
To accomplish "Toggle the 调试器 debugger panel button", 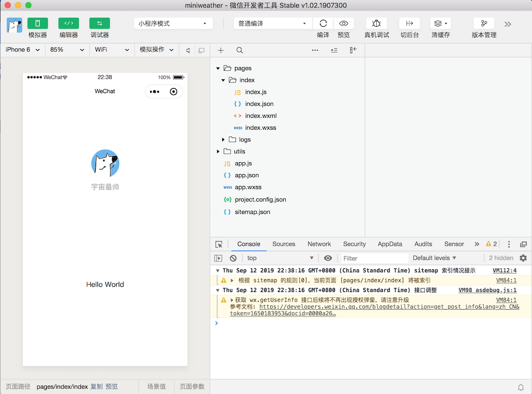I will [100, 24].
